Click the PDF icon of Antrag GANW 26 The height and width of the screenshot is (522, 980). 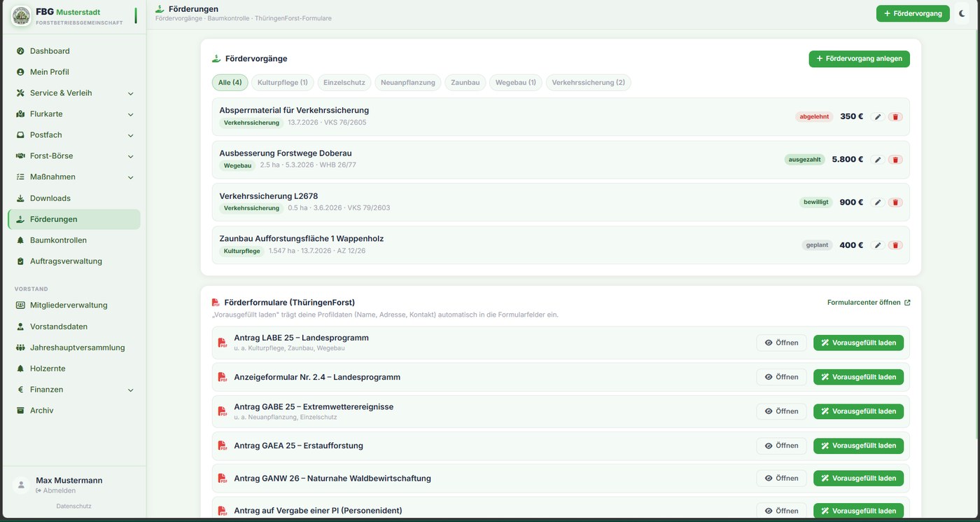tap(223, 479)
